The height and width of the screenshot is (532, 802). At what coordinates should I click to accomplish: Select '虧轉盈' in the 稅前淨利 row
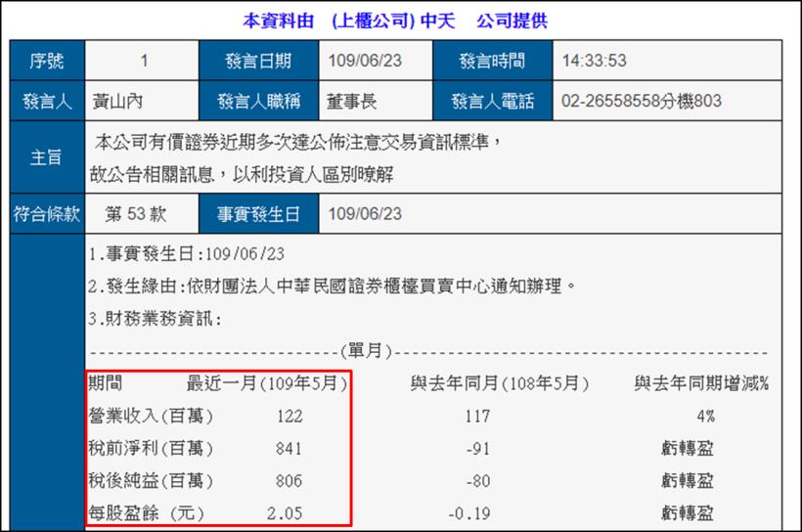[688, 448]
